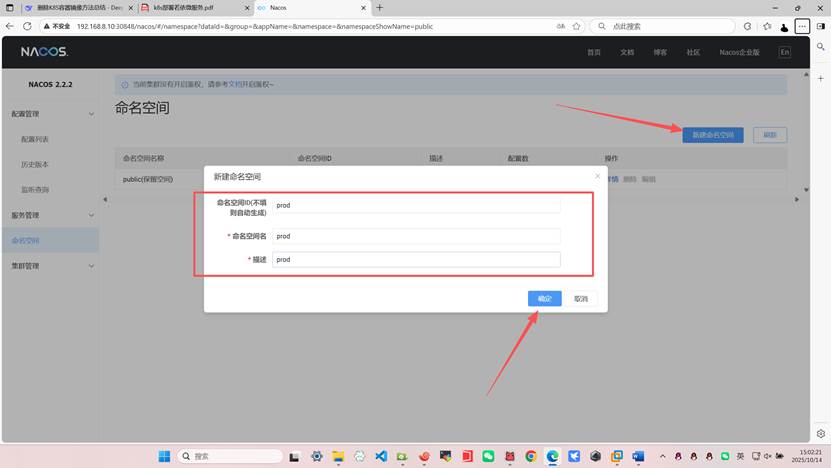
Task: Open 监听查询 in the sidebar
Action: 35,189
